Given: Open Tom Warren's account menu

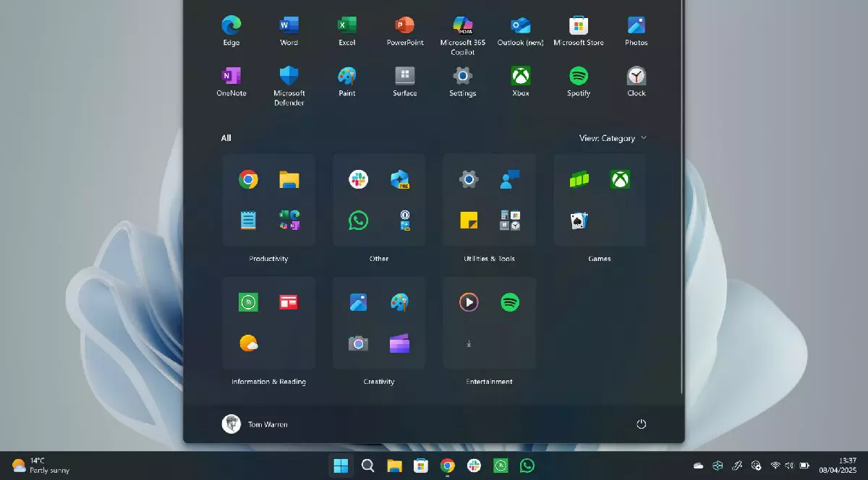Looking at the screenshot, I should click(255, 424).
